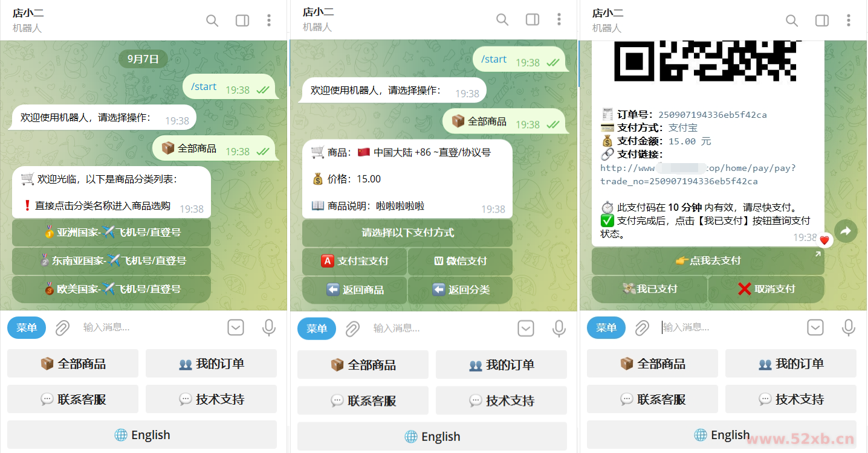Switch language with the English button
The height and width of the screenshot is (453, 868).
pos(142,435)
